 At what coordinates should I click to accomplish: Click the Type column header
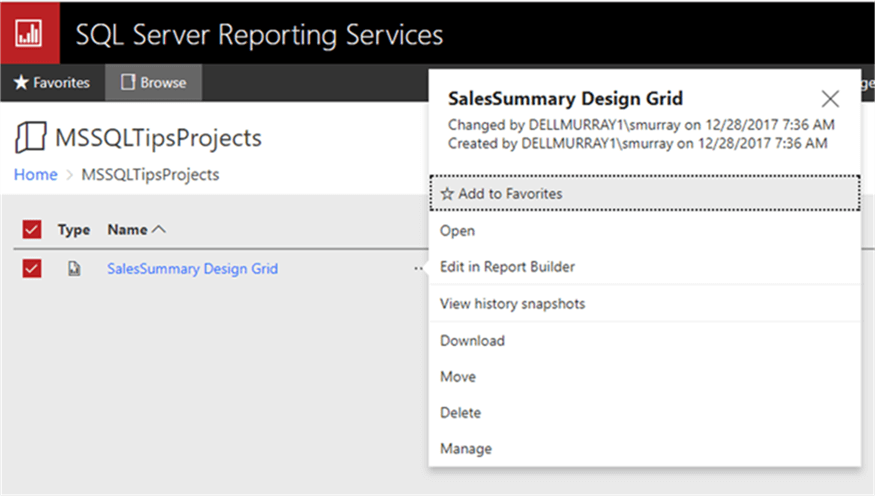[x=74, y=230]
